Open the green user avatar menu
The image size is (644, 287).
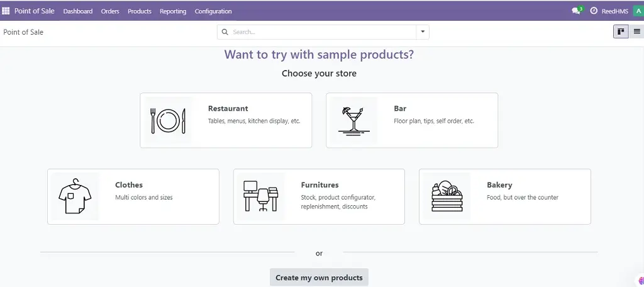tap(639, 11)
